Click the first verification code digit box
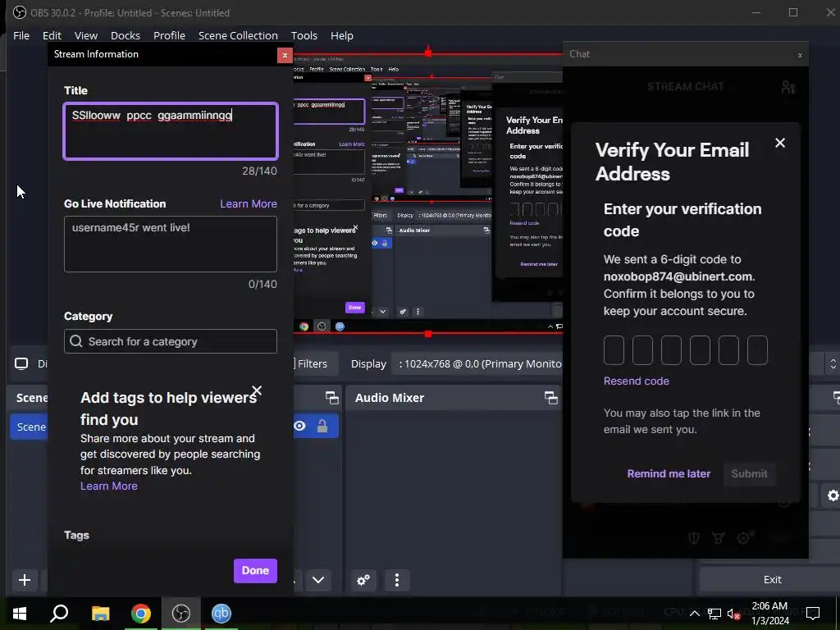Screen dimensions: 840x630 pyautogui.click(x=614, y=350)
